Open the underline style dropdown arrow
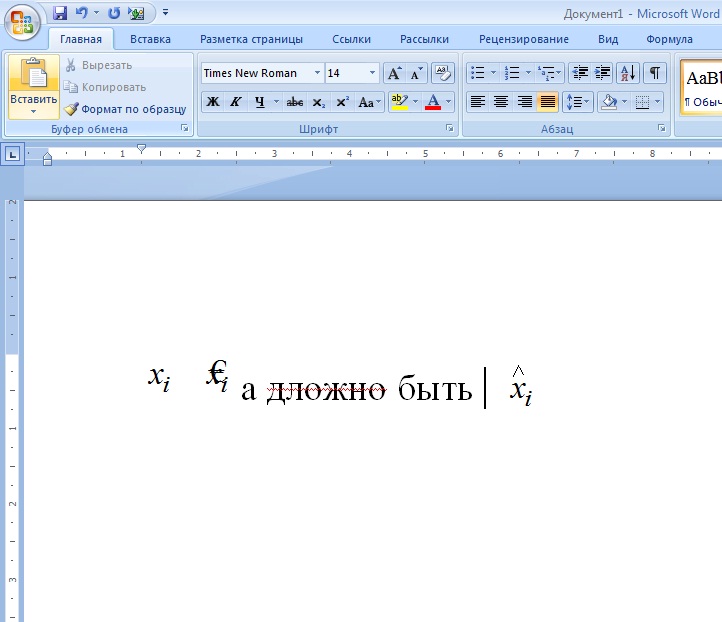The image size is (722, 622). pyautogui.click(x=276, y=101)
